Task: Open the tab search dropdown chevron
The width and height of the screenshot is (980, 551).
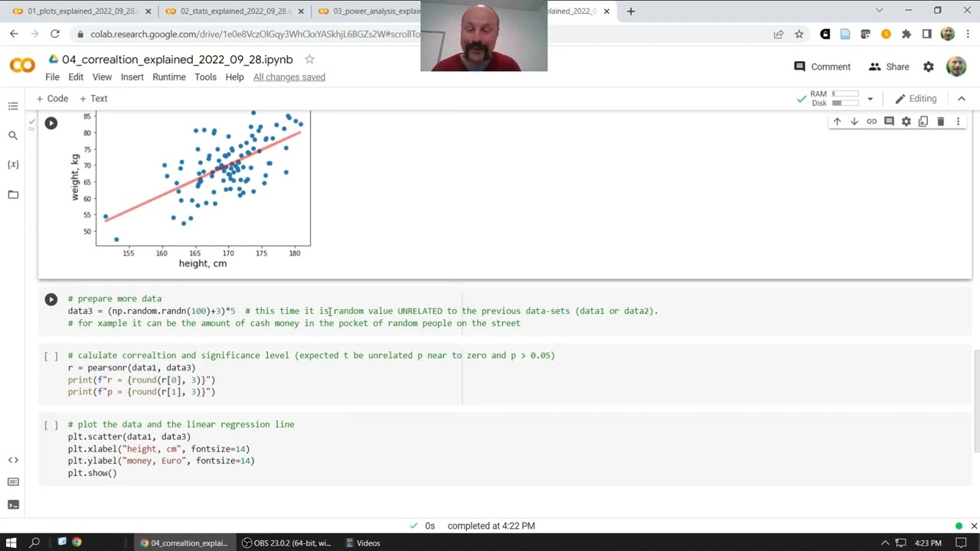Action: pos(879,11)
